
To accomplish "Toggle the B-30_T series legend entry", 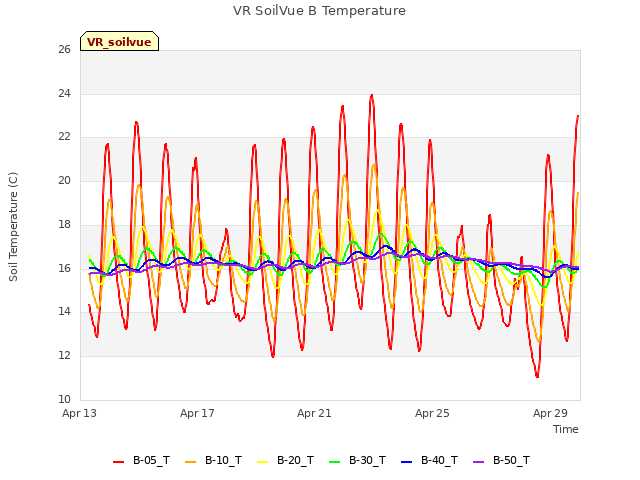I will coord(357,461).
